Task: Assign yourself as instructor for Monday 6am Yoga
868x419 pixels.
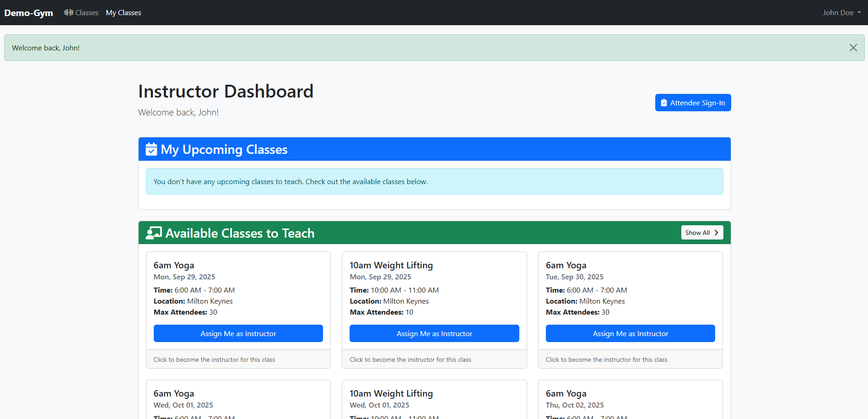Action: tap(238, 333)
